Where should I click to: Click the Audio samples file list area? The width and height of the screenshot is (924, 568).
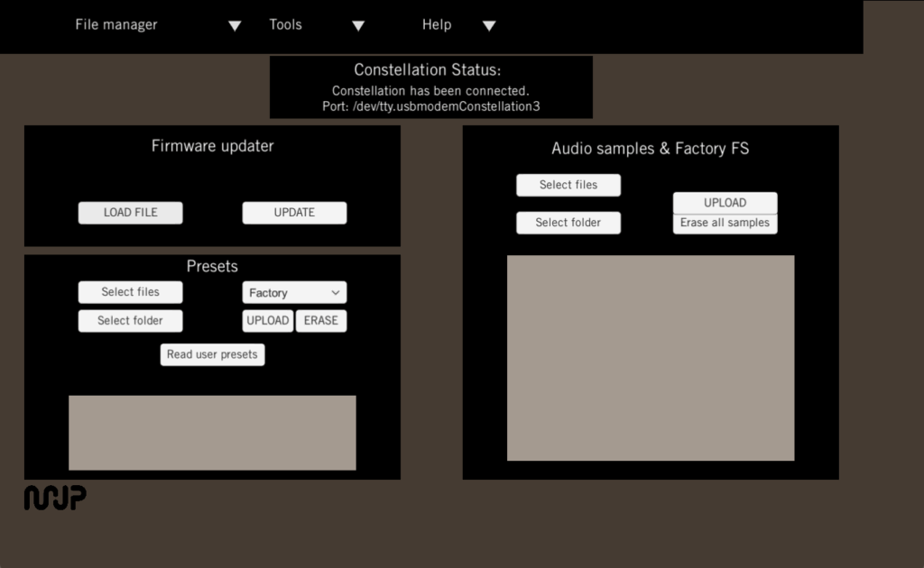[x=651, y=358]
